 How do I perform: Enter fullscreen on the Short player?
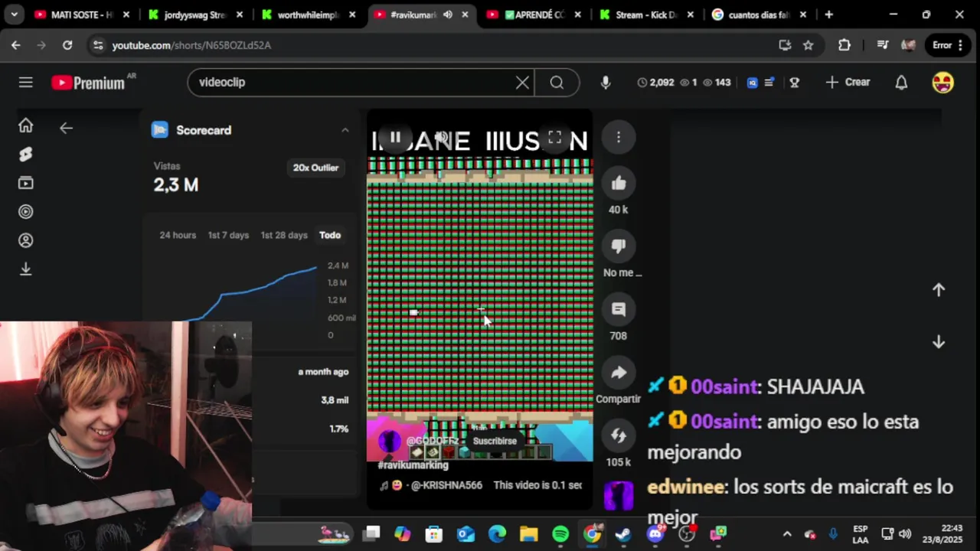pos(554,138)
